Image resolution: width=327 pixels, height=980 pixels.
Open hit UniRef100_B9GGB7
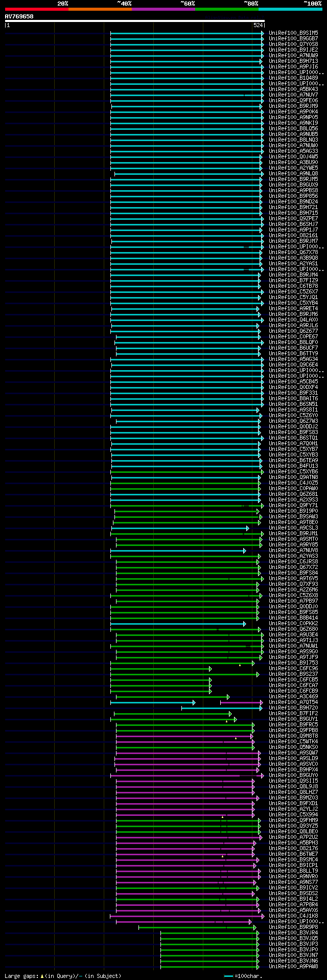pyautogui.click(x=293, y=38)
